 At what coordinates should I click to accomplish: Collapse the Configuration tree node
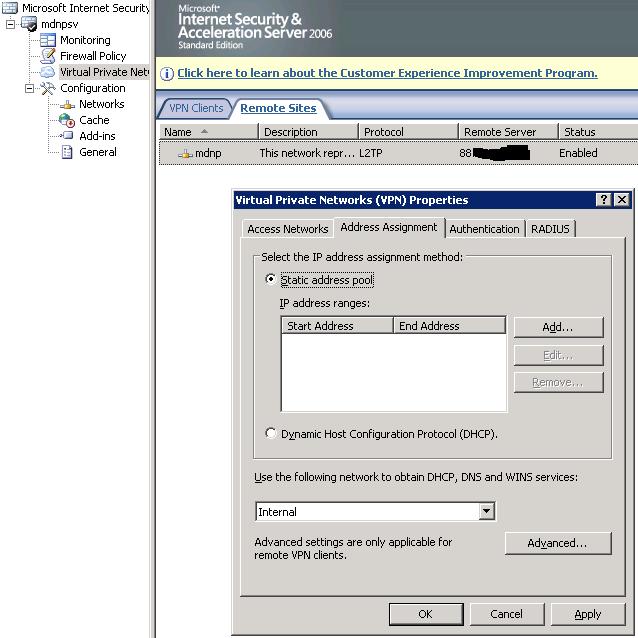(29, 88)
